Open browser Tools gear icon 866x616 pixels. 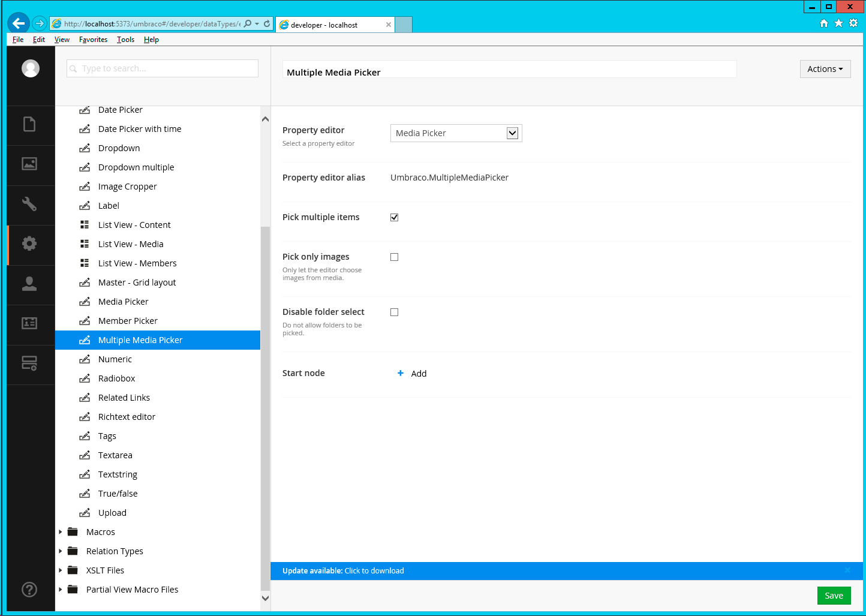(x=853, y=23)
